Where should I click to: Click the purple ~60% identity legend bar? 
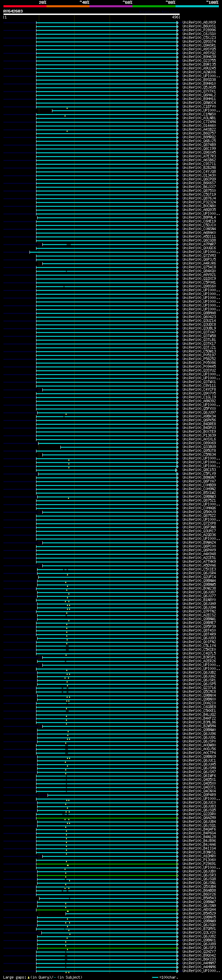pos(111,6)
